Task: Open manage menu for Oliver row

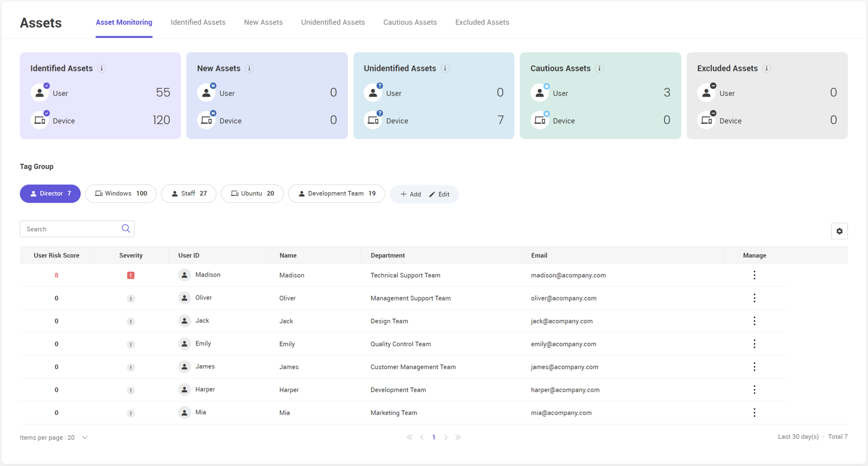Action: 754,298
